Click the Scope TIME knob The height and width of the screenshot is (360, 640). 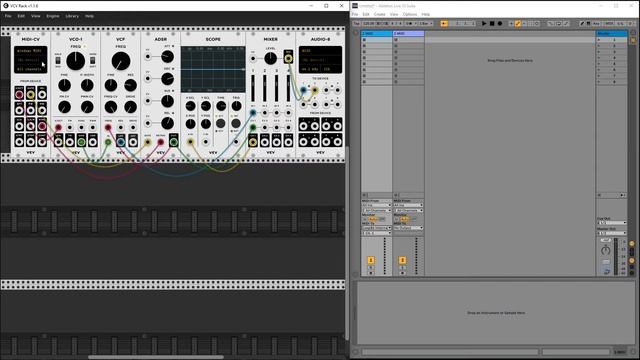click(x=221, y=106)
